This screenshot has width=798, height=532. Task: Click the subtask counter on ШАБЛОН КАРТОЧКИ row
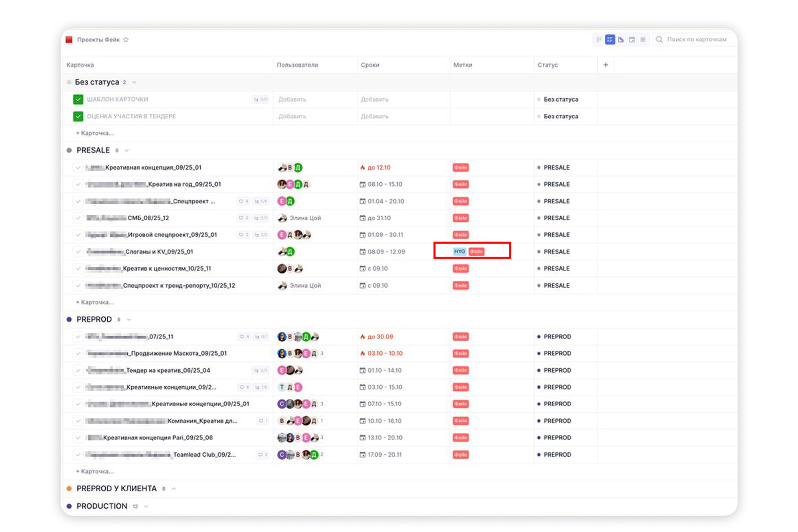261,99
